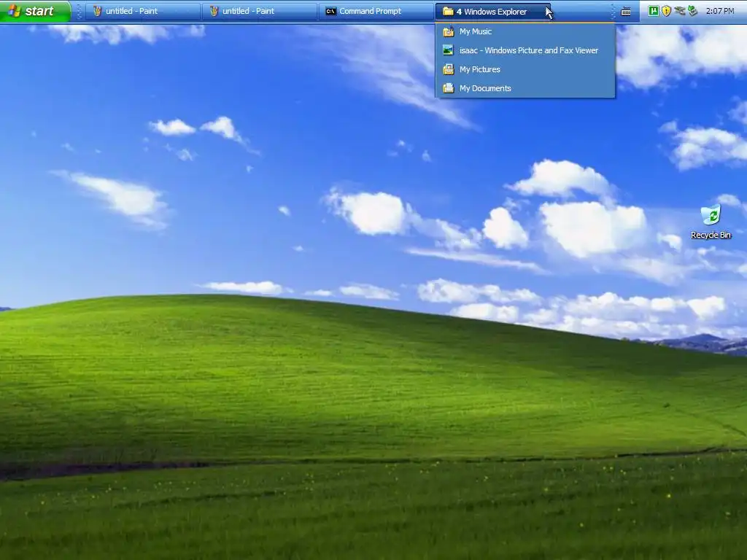Screen dimensions: 747x560
Task: Click the Recycle Bin desktop icon
Action: (x=711, y=222)
